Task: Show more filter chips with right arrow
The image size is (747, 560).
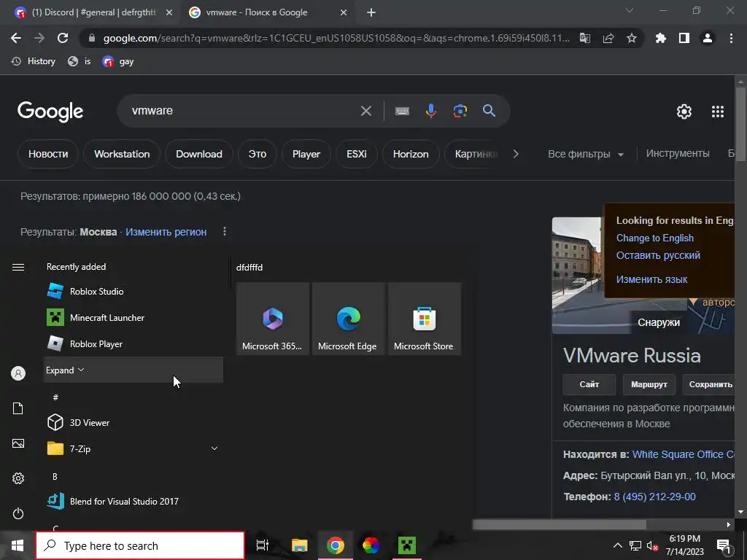Action: 516,154
